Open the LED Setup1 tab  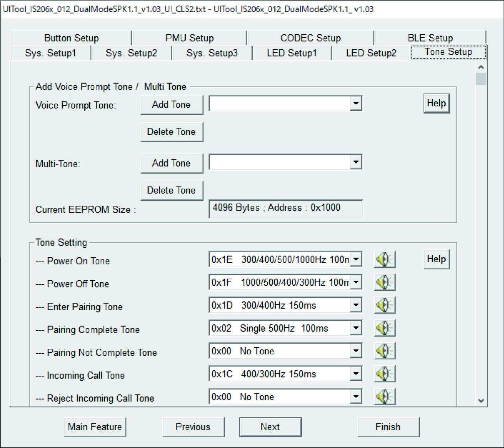pos(292,53)
